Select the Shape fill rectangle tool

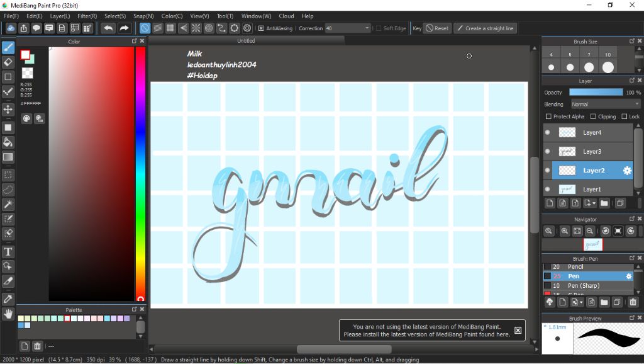tap(8, 127)
